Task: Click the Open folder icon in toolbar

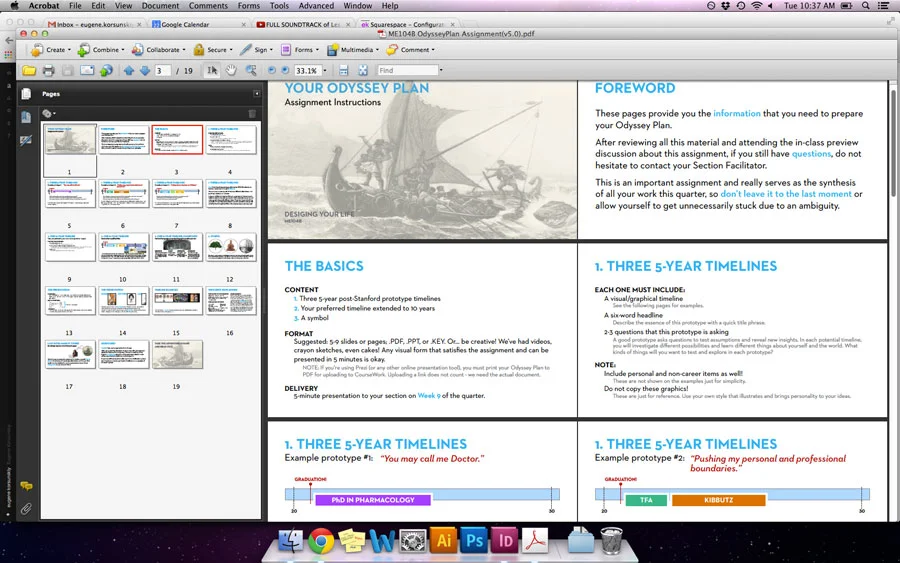Action: click(x=29, y=71)
